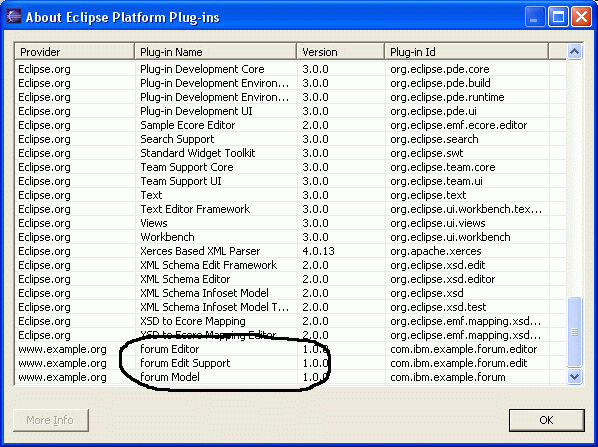598x447 pixels.
Task: Sort by the Version column header
Action: click(x=341, y=52)
